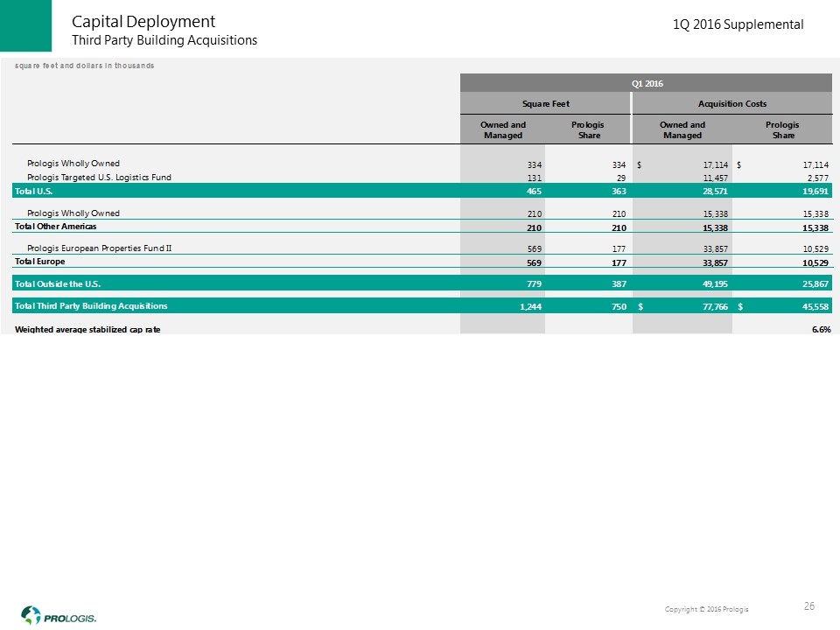Click the Prologis logo in the footer
The width and height of the screenshot is (840, 630).
59,614
